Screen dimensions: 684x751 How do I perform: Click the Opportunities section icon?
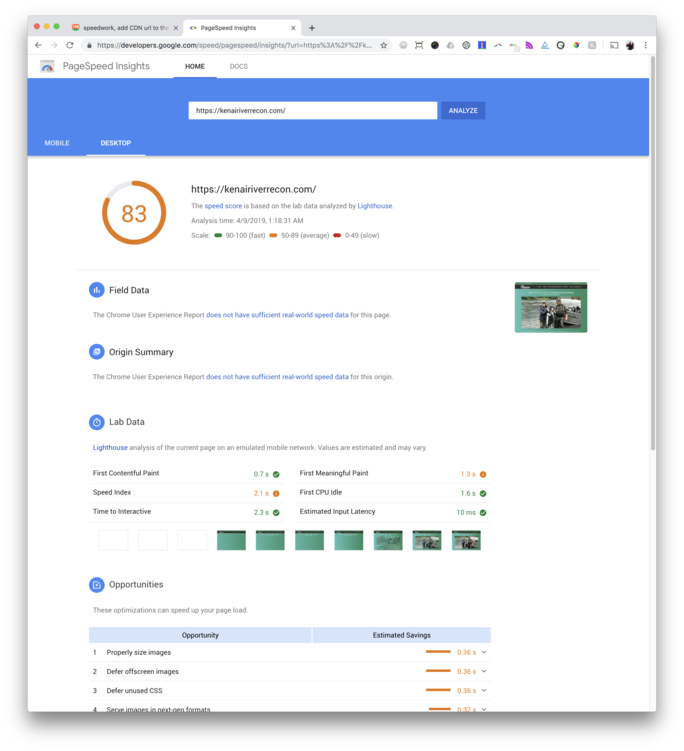pyautogui.click(x=97, y=584)
